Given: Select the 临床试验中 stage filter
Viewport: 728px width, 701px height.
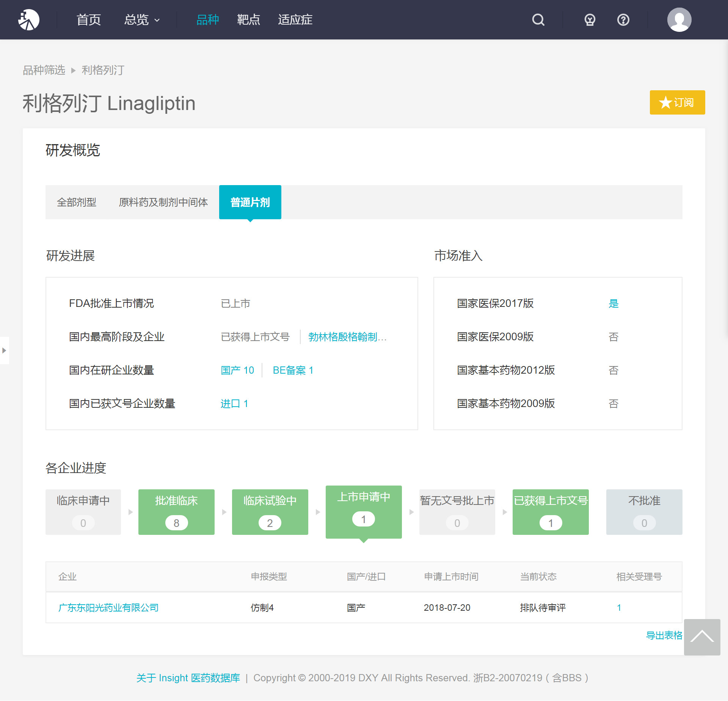Looking at the screenshot, I should (270, 512).
